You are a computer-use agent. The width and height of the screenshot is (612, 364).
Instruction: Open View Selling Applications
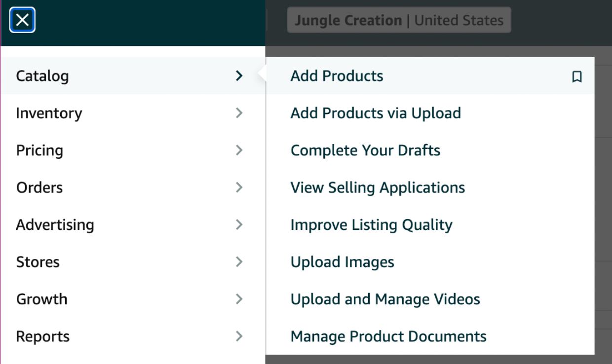pyautogui.click(x=378, y=187)
